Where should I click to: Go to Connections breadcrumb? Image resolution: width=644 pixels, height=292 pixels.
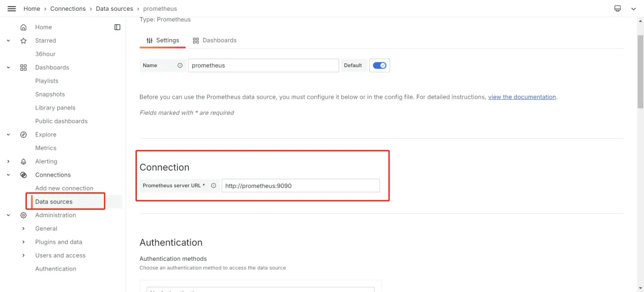click(x=68, y=9)
